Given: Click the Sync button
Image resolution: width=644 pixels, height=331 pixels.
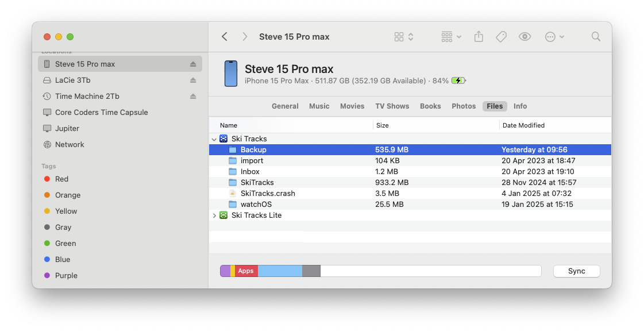Looking at the screenshot, I should tap(576, 271).
